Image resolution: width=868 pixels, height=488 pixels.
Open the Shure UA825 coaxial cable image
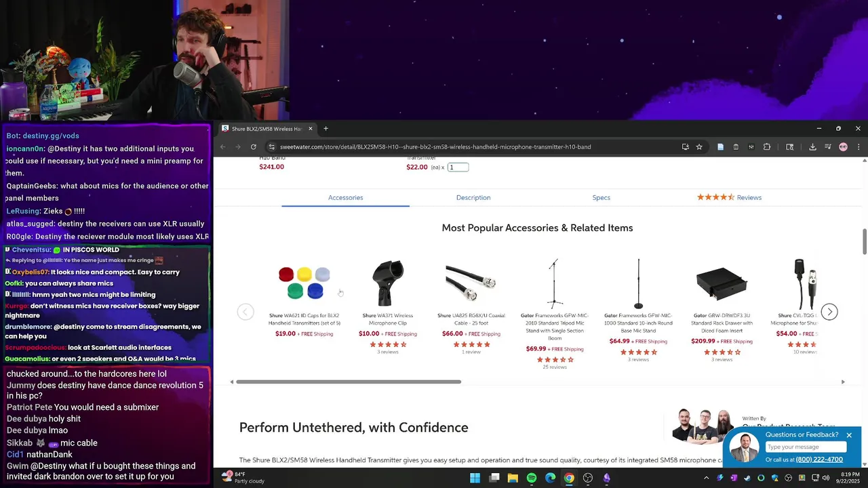point(471,283)
